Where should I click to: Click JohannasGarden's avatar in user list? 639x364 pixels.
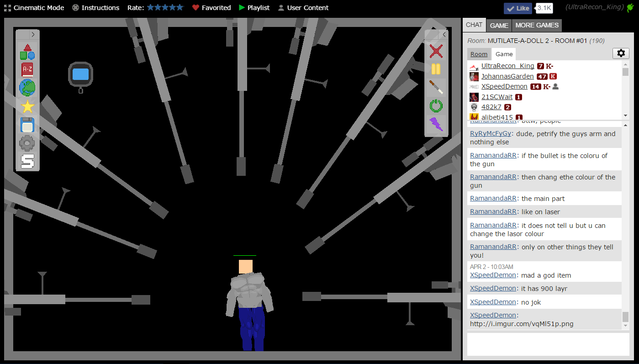pyautogui.click(x=474, y=76)
